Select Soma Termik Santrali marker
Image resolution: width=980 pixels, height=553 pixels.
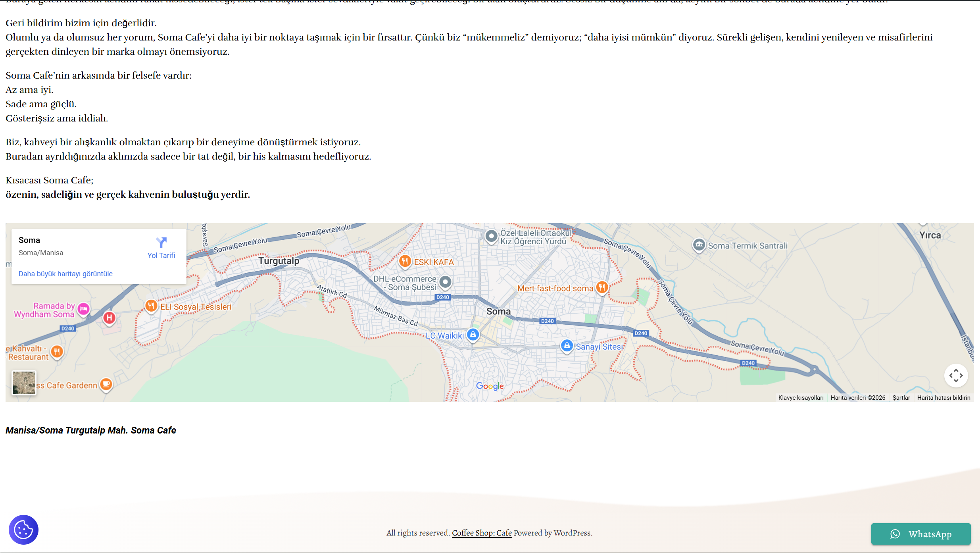pyautogui.click(x=699, y=245)
